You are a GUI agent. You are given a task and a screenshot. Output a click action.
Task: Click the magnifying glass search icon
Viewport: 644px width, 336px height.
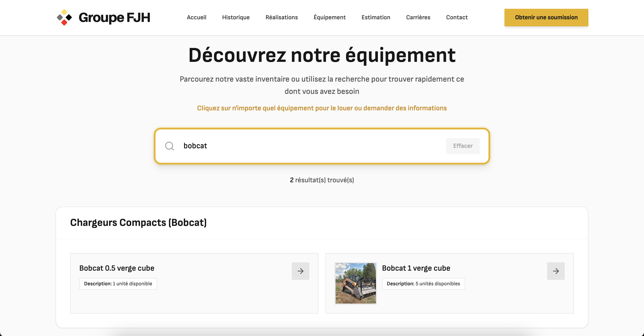tap(169, 146)
